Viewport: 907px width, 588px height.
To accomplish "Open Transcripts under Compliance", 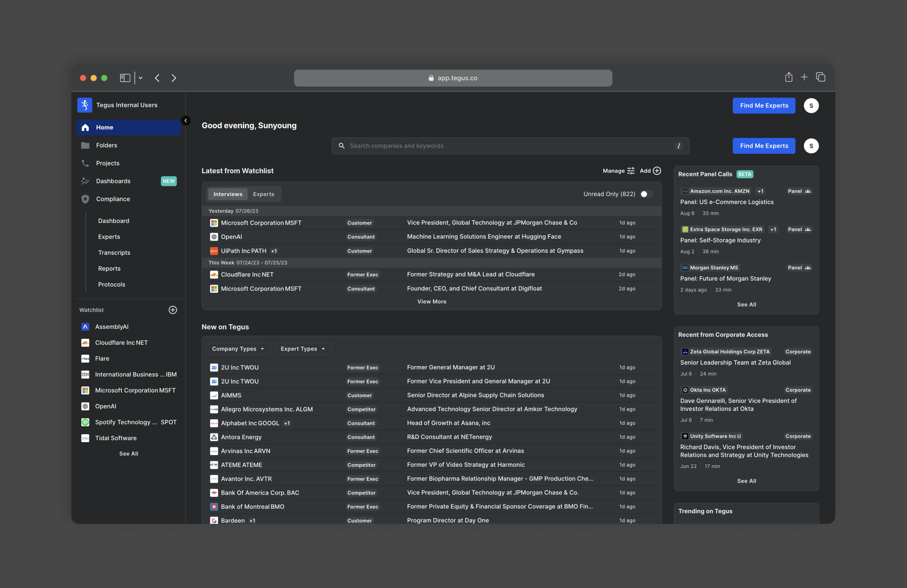I will (x=114, y=253).
